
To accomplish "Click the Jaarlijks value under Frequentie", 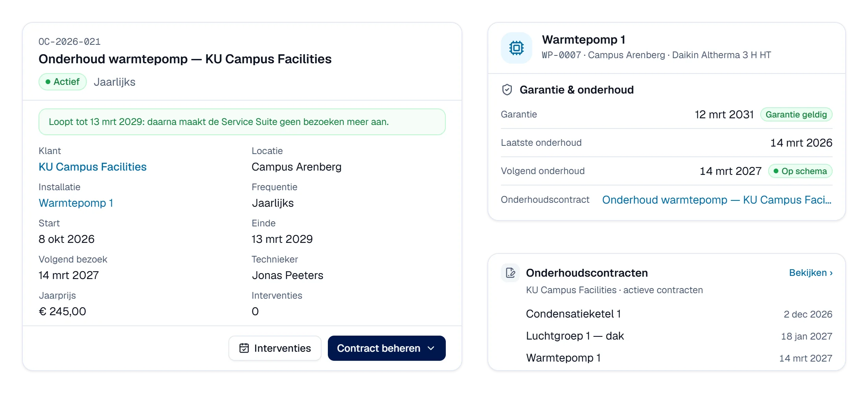I will point(272,203).
